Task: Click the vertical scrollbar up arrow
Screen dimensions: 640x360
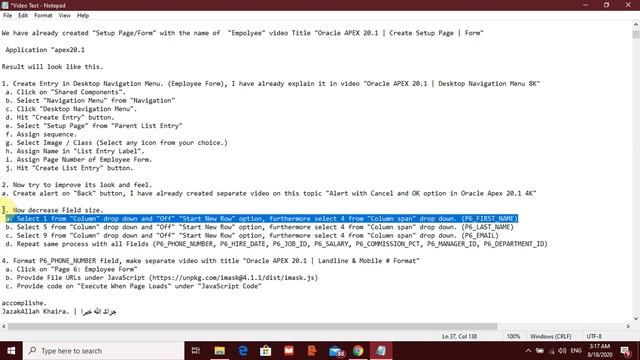Action: pos(636,24)
